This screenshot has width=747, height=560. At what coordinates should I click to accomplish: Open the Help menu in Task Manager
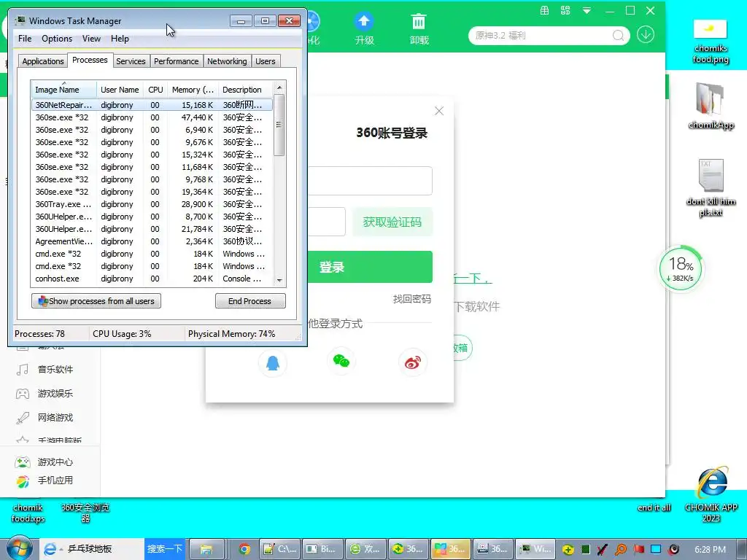click(x=120, y=39)
